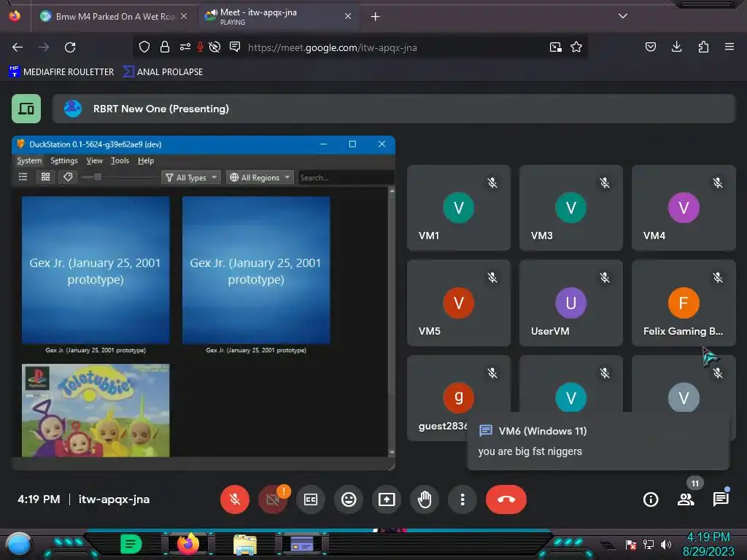Select the RBRT New One (Presenting) bar
The image size is (747, 560).
393,109
